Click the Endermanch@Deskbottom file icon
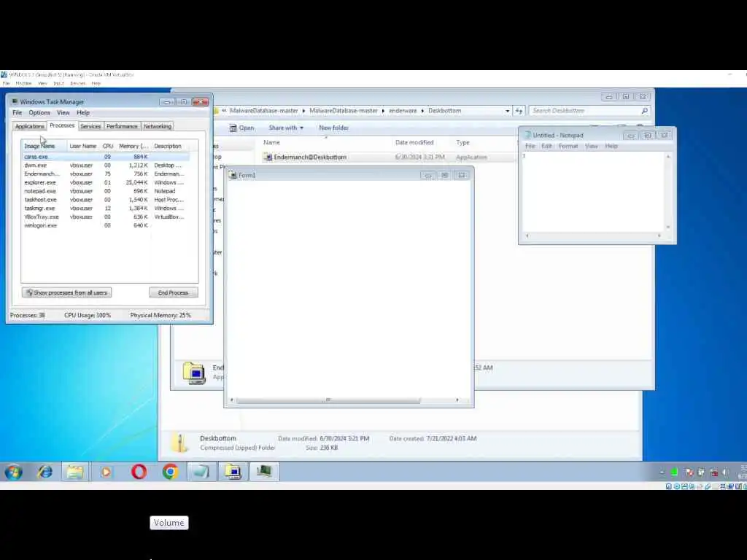Viewport: 747px width, 560px height. (x=268, y=157)
